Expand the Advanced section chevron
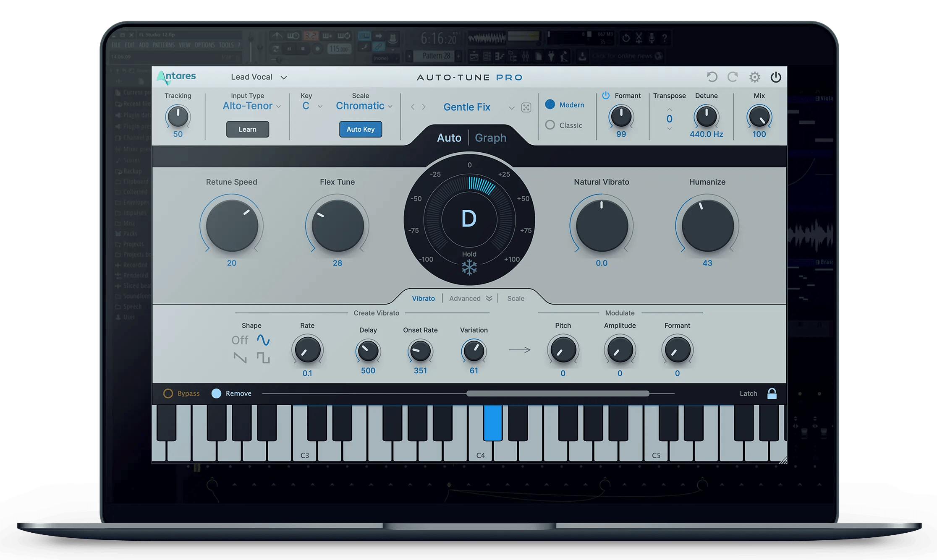Screen dimensions: 937x560 pyautogui.click(x=489, y=298)
